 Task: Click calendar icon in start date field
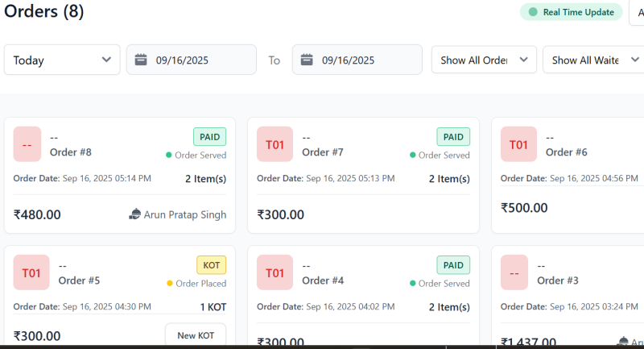[x=141, y=60]
